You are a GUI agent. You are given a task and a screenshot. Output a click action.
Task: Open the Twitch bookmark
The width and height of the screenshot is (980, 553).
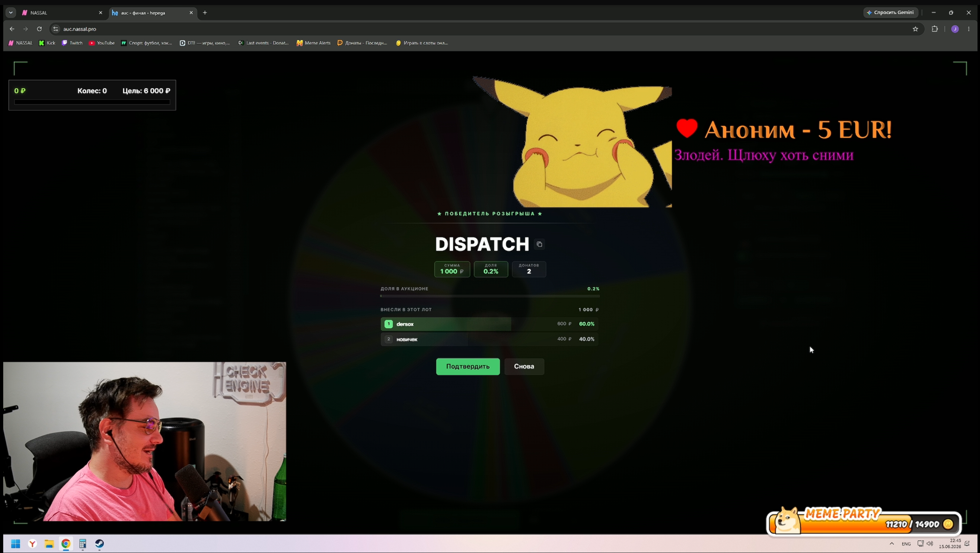72,43
